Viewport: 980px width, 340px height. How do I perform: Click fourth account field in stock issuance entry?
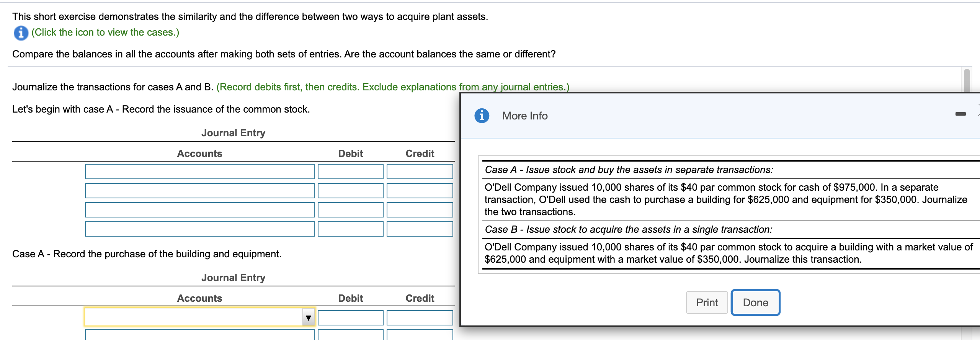point(199,229)
